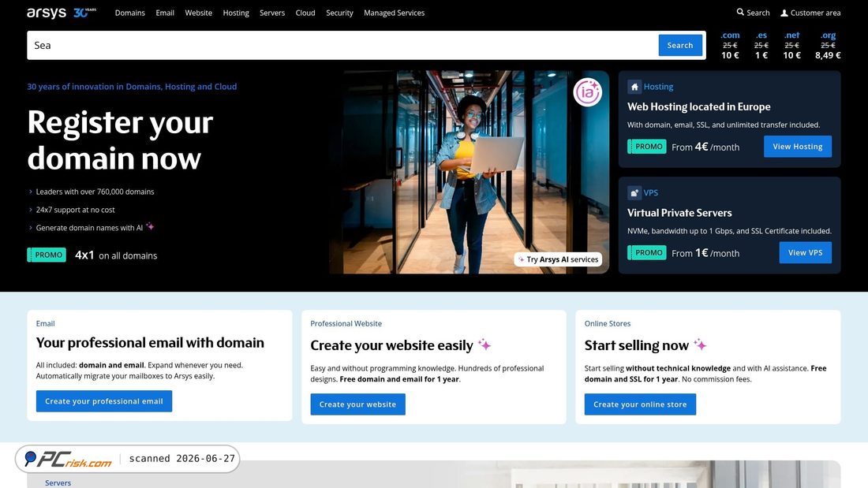The height and width of the screenshot is (488, 868).
Task: Select the .net domain price
Action: [791, 46]
